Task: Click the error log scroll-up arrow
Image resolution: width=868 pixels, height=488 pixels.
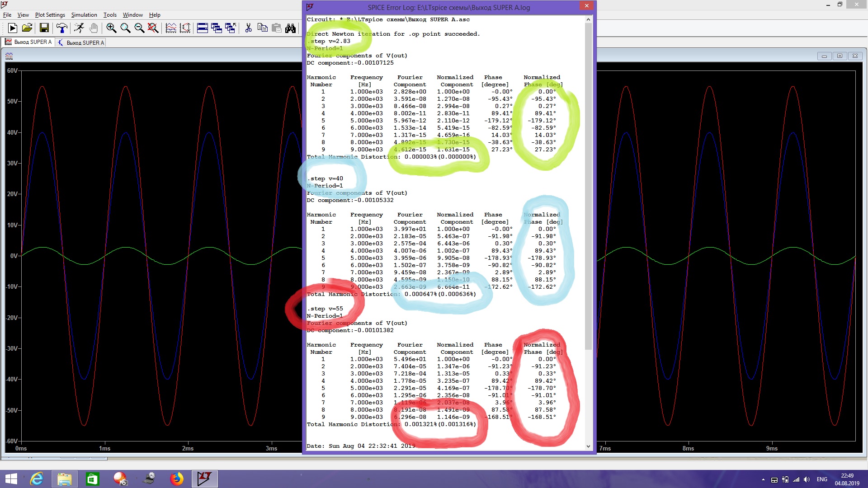Action: 588,19
